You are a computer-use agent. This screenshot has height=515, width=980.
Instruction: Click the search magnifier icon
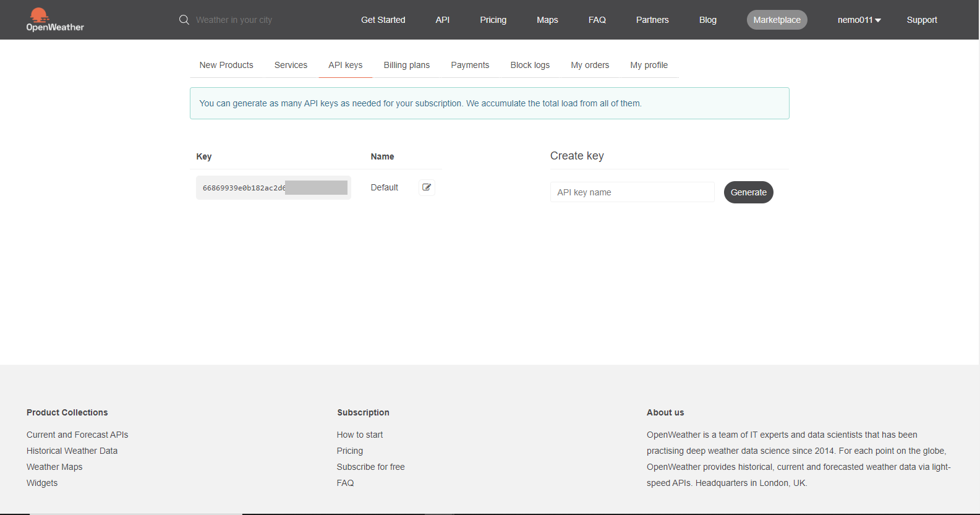click(x=184, y=20)
